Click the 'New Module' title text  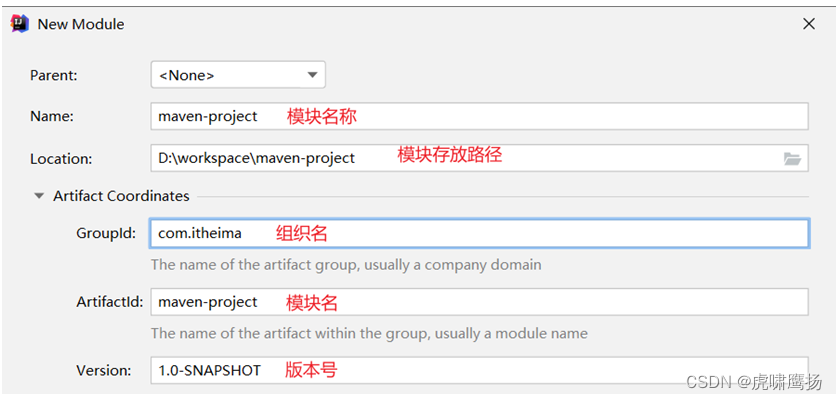(81, 24)
